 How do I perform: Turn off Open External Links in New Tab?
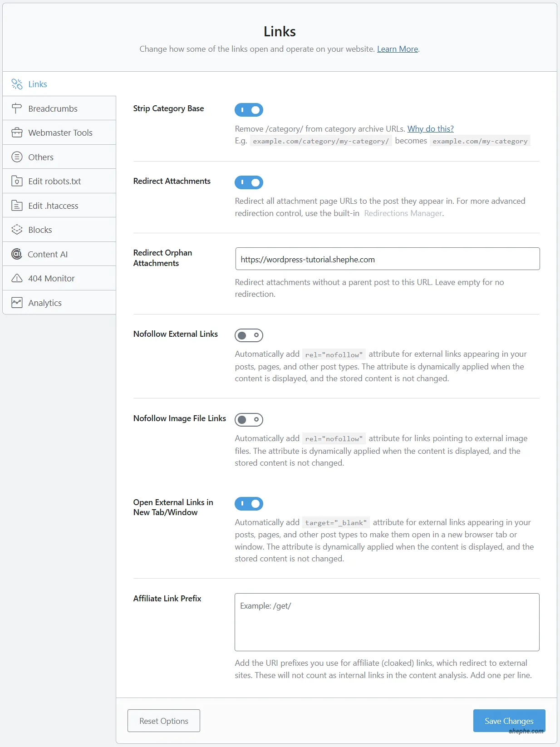click(x=249, y=504)
